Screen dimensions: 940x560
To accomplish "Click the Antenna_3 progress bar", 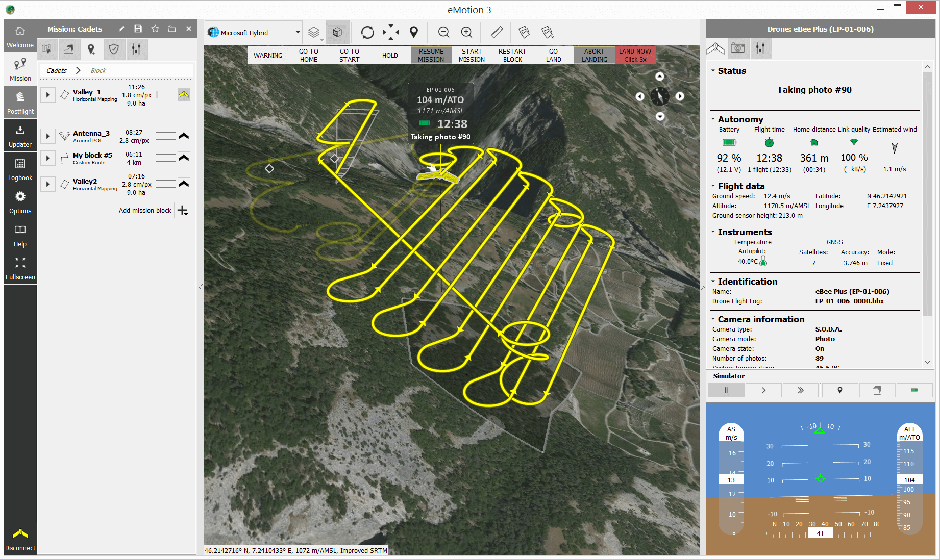I will coord(165,136).
